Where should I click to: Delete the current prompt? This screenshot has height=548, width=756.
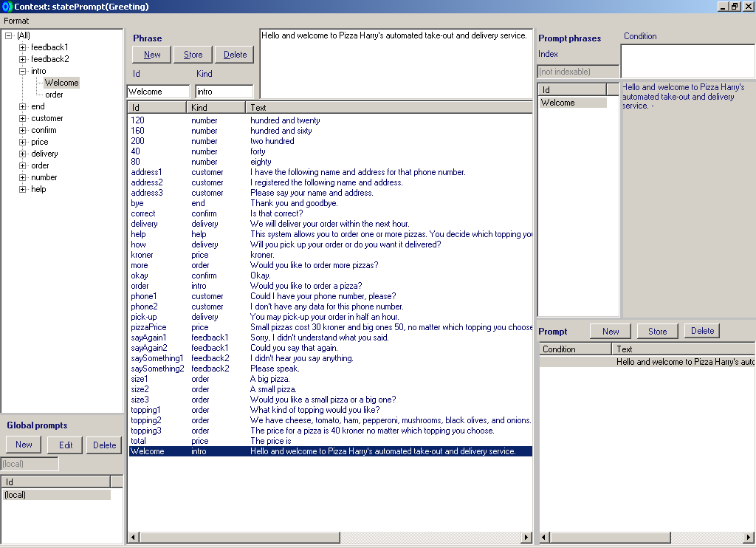(x=702, y=332)
